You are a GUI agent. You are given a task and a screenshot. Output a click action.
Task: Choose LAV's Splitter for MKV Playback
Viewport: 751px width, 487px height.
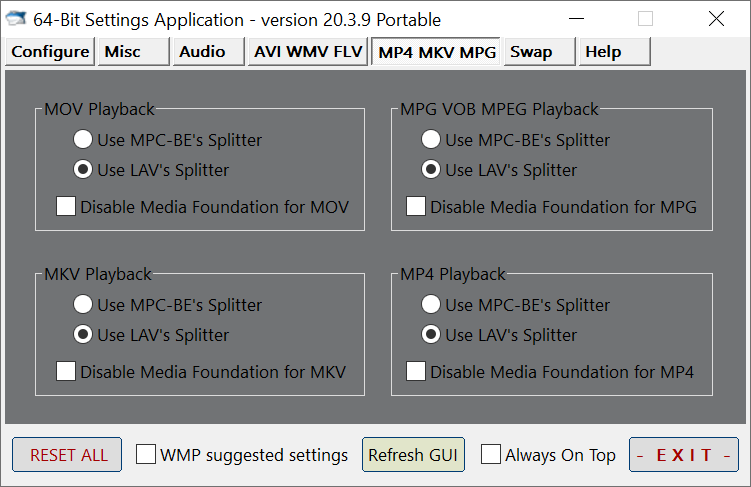pos(84,335)
